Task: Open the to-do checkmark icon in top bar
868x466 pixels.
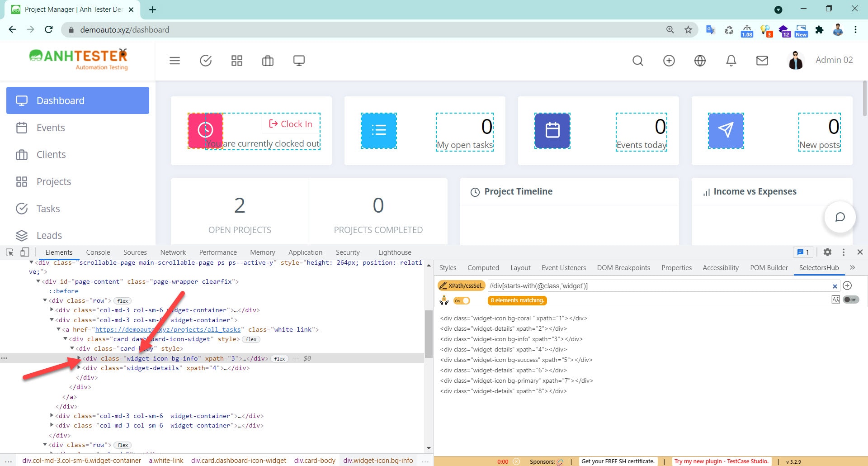Action: point(206,61)
